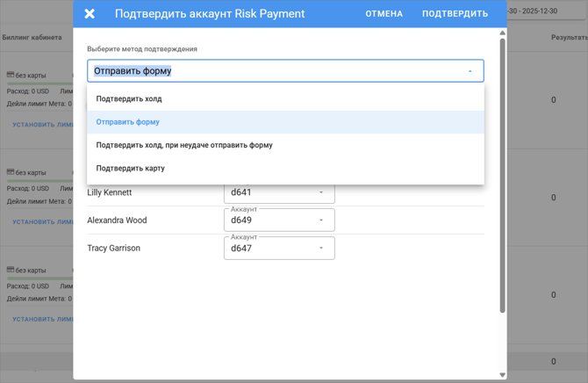Choose the 'Подтвердить карту' option
The image size is (588, 383).
click(131, 168)
